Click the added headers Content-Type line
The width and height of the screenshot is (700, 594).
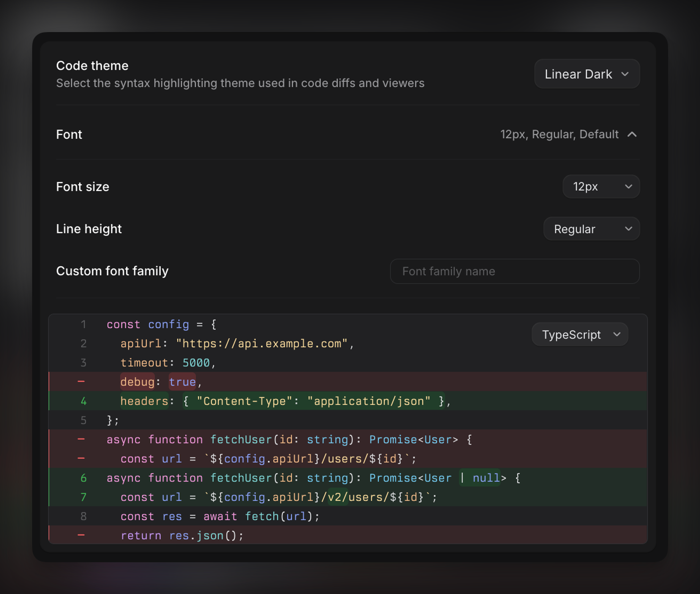[x=348, y=401]
